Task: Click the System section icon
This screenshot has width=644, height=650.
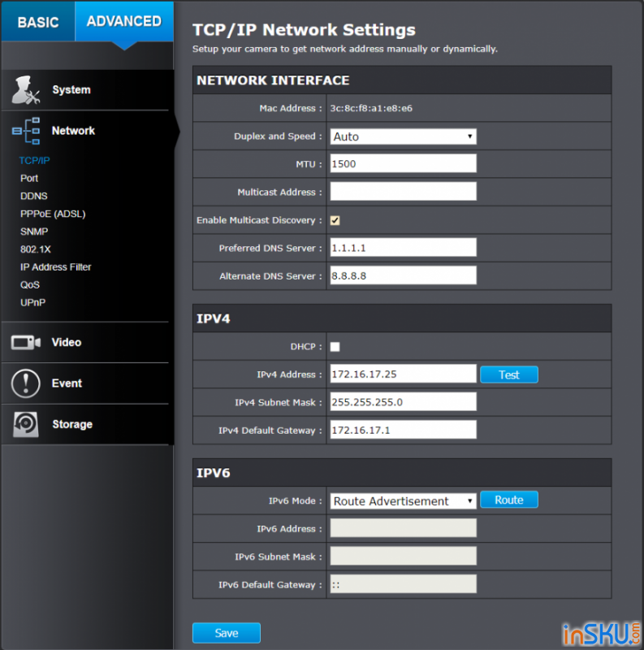Action: pos(26,90)
